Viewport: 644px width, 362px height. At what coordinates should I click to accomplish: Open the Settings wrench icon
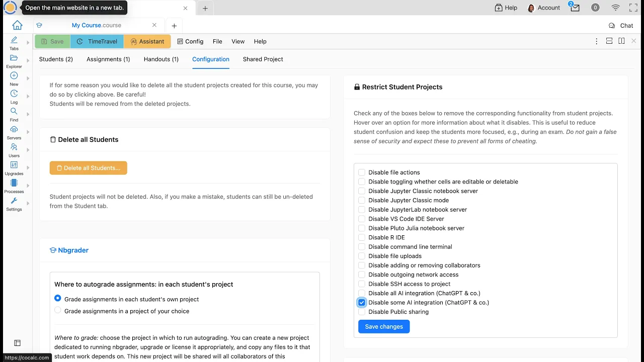click(x=14, y=204)
